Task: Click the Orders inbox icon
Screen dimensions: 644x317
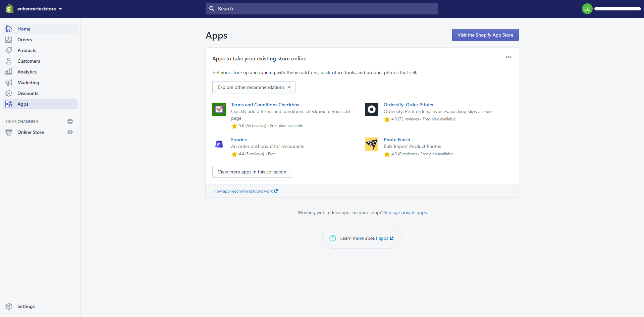Action: pos(9,40)
